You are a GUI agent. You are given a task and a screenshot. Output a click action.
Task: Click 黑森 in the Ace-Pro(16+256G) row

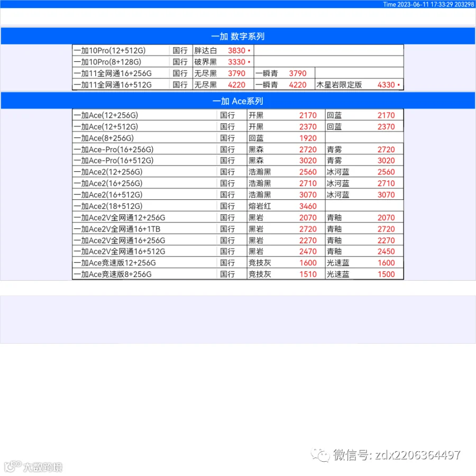tap(256, 149)
